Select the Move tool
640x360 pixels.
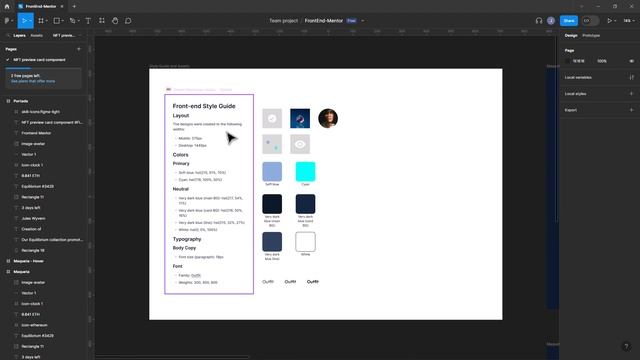[24, 20]
